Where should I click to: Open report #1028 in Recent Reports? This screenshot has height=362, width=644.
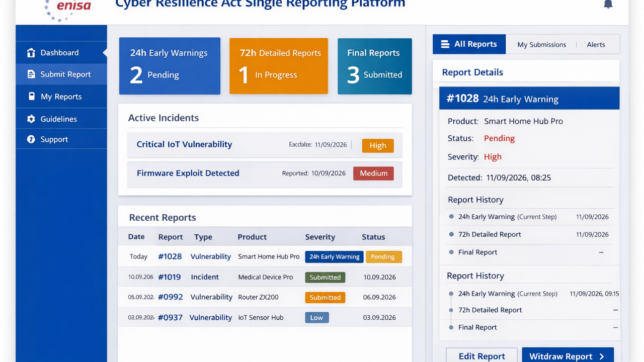[170, 256]
